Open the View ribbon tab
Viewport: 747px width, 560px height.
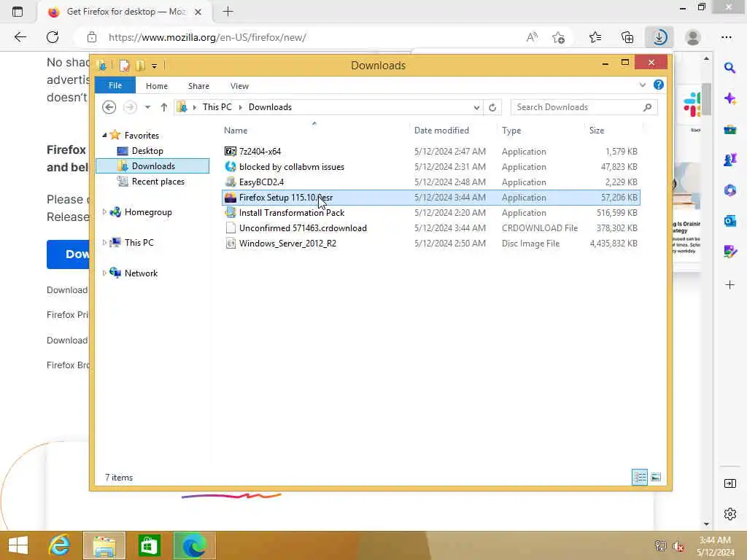pyautogui.click(x=239, y=86)
